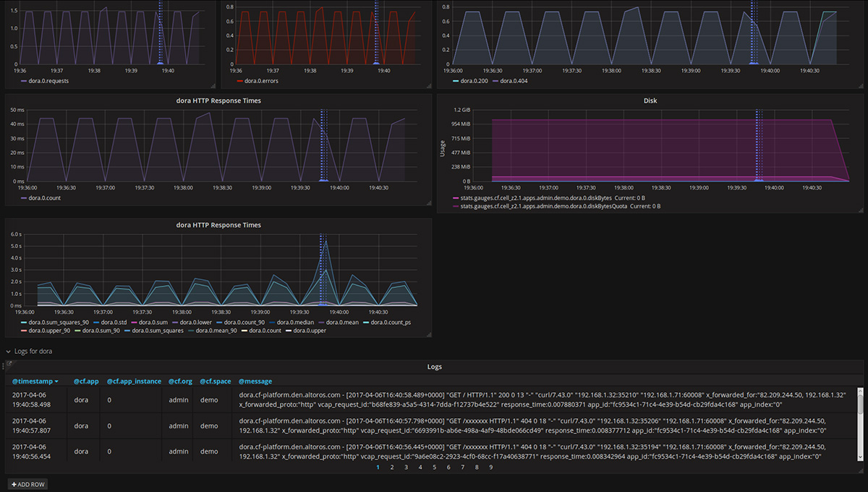This screenshot has width=868, height=492.
Task: Collapse the Logs for dora row chevron
Action: [x=8, y=352]
